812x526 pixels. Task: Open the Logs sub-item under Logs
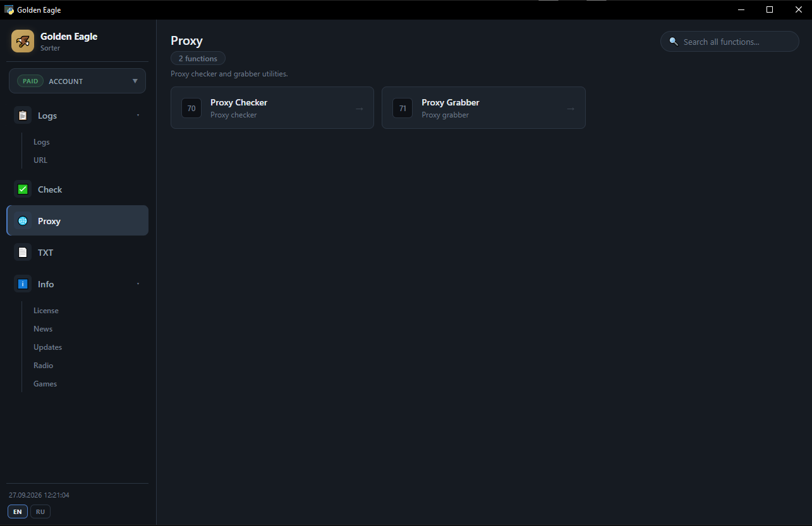coord(42,142)
